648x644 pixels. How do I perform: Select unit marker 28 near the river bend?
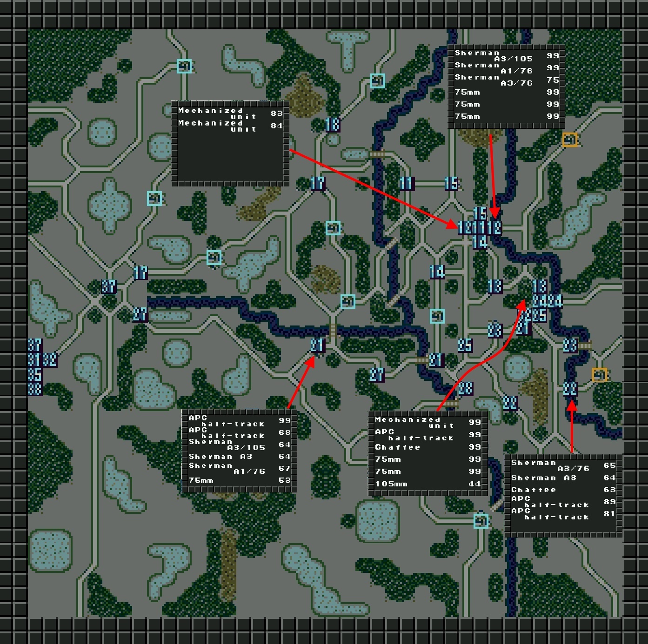[x=465, y=388]
